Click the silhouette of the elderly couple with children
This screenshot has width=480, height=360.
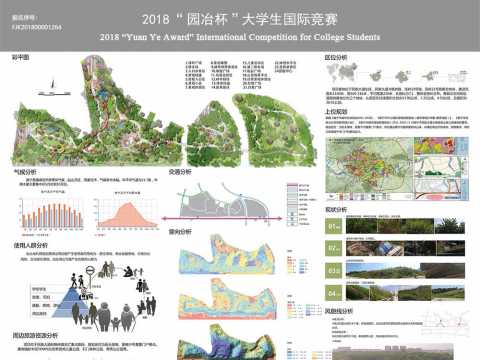(x=114, y=317)
